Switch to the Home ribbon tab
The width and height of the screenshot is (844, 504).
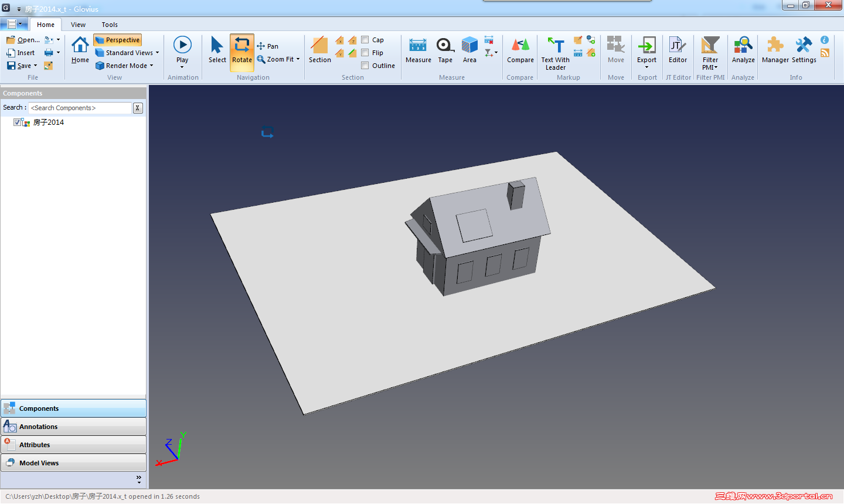[46, 25]
